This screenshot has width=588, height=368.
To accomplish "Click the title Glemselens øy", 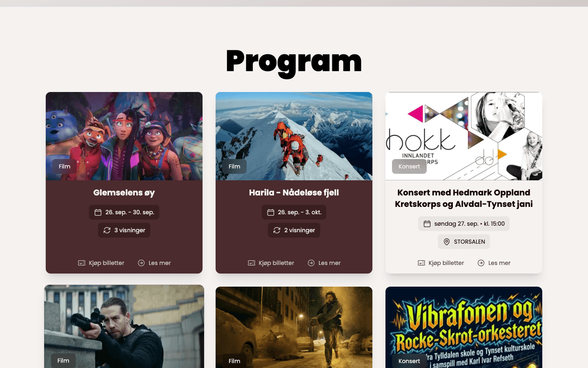I will coord(124,193).
